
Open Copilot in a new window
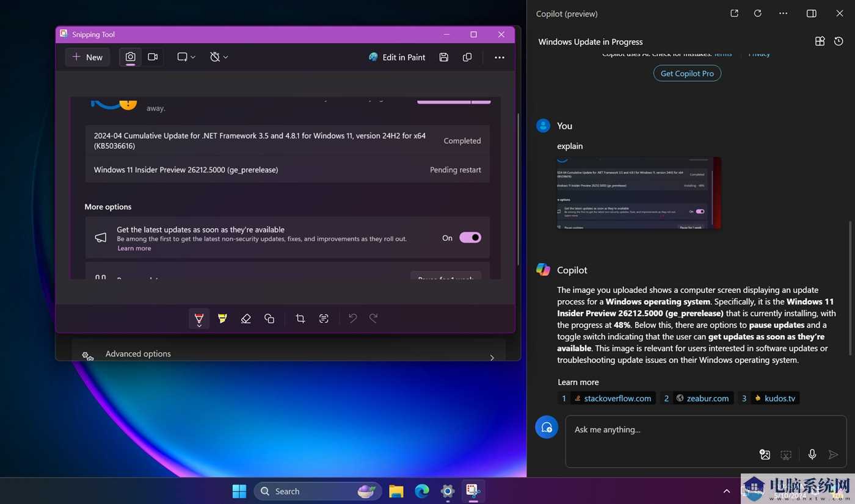734,13
